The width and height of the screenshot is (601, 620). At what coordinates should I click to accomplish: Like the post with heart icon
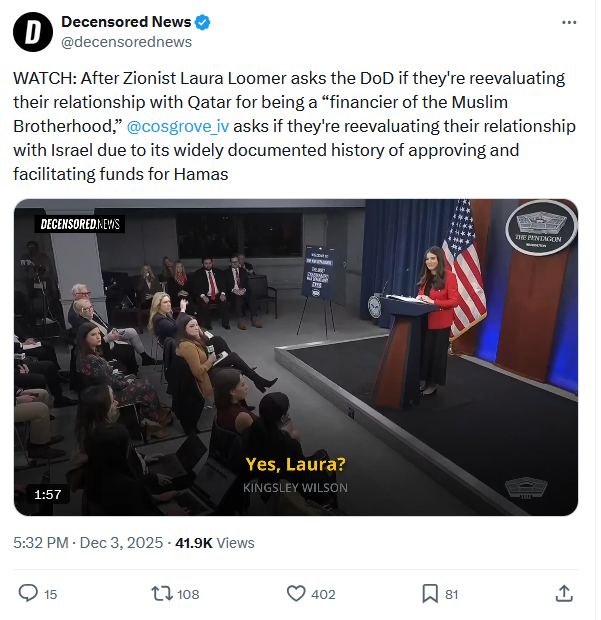pyautogui.click(x=295, y=593)
